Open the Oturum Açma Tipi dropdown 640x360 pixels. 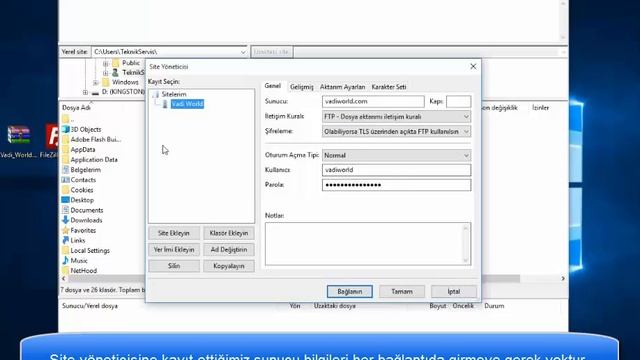pyautogui.click(x=396, y=155)
